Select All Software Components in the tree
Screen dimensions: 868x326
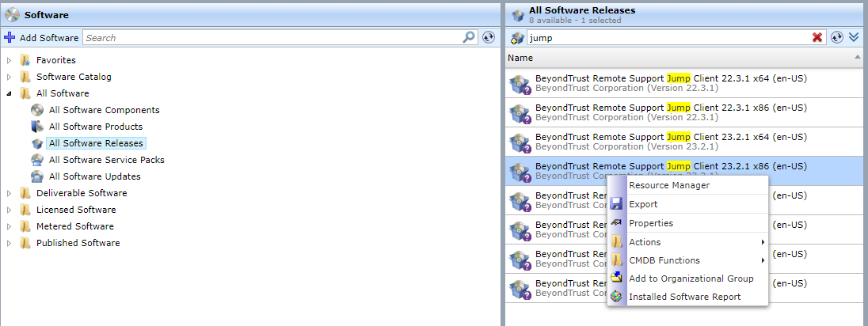click(104, 110)
